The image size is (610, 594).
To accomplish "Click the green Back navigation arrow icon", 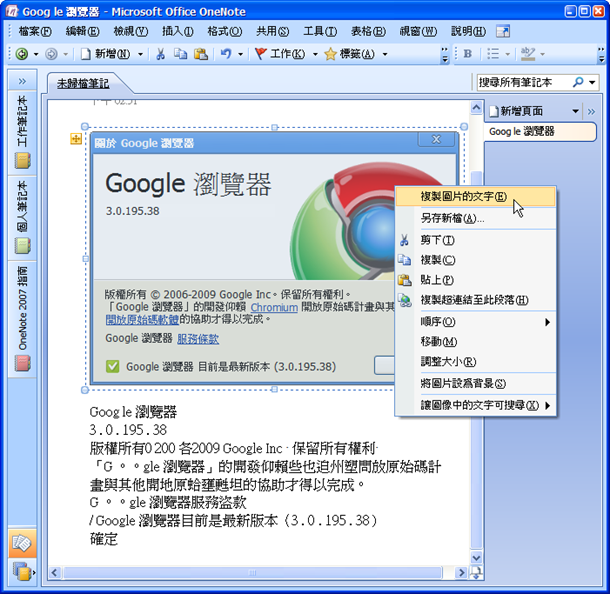I will pos(22,54).
